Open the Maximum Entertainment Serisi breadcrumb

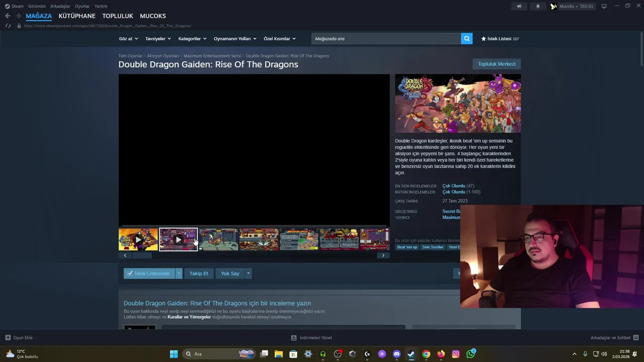coord(212,56)
